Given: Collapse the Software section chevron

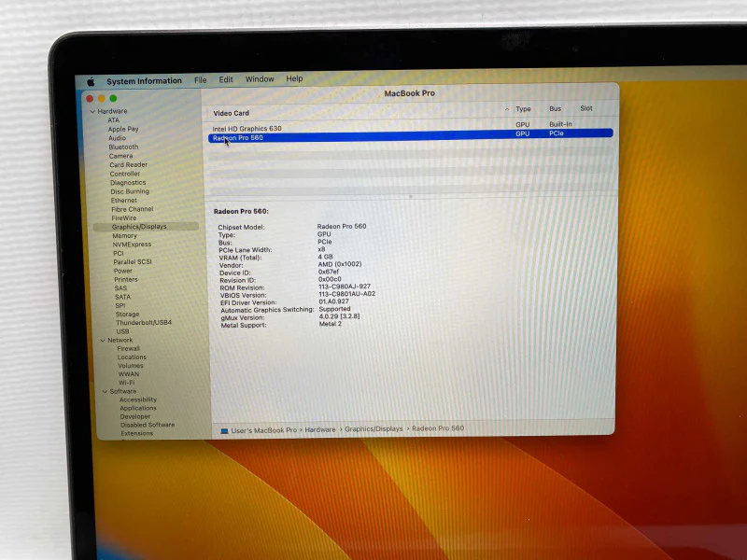Looking at the screenshot, I should (x=105, y=391).
